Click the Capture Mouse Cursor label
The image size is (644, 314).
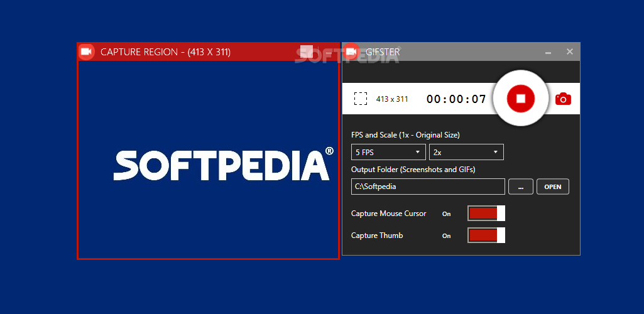coord(388,214)
